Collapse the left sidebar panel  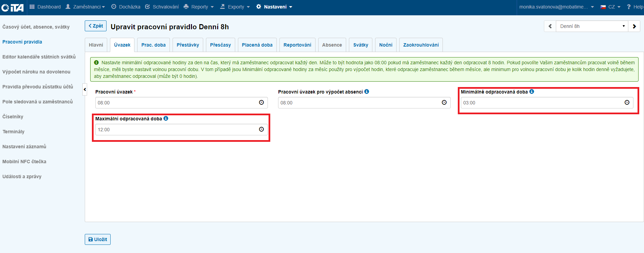(85, 89)
